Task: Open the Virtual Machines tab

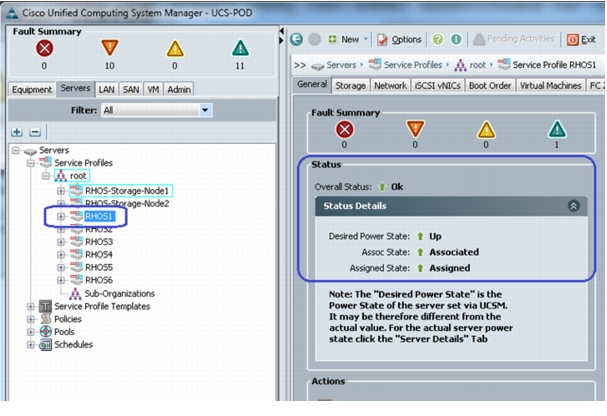Action: 550,86
